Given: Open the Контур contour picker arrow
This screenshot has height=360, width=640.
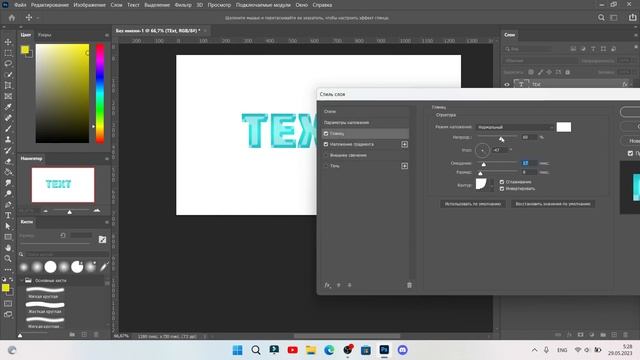Looking at the screenshot, I should coord(491,184).
